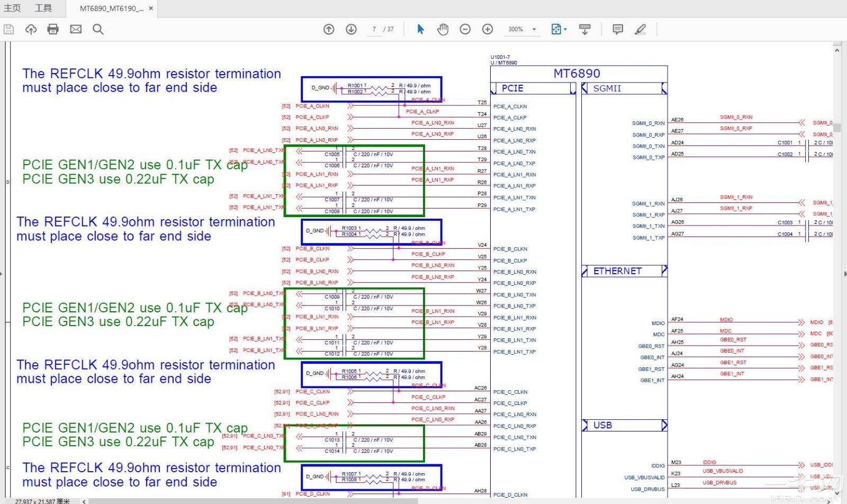
Task: Add a comment note icon
Action: pos(617,29)
